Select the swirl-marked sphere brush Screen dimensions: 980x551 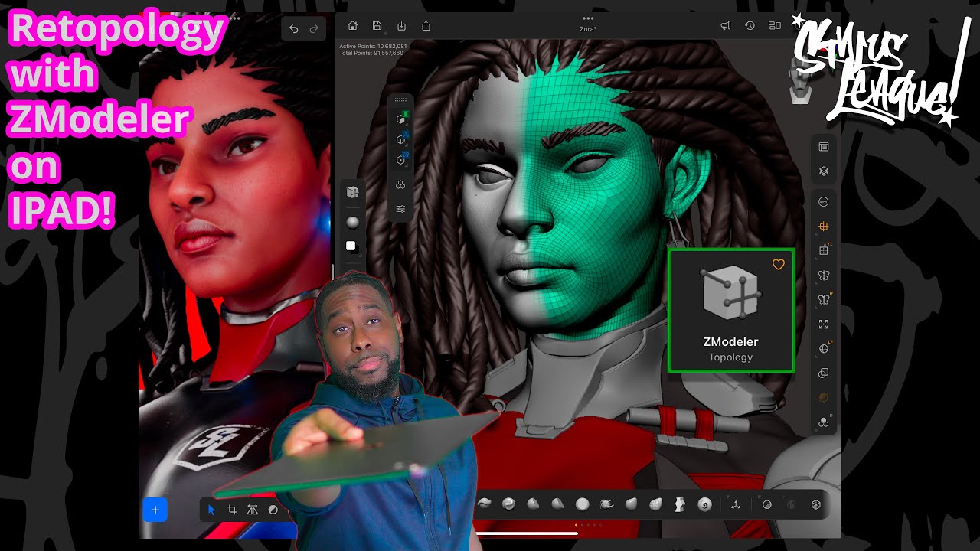pyautogui.click(x=508, y=504)
